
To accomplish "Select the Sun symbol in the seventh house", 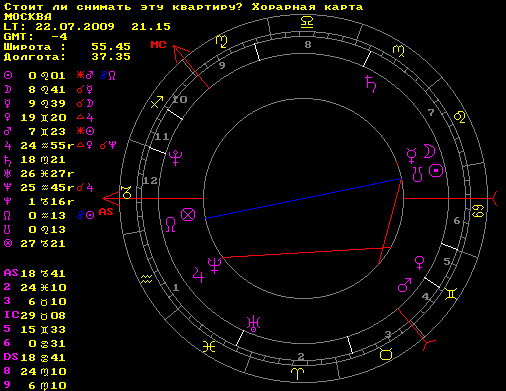I will click(436, 171).
